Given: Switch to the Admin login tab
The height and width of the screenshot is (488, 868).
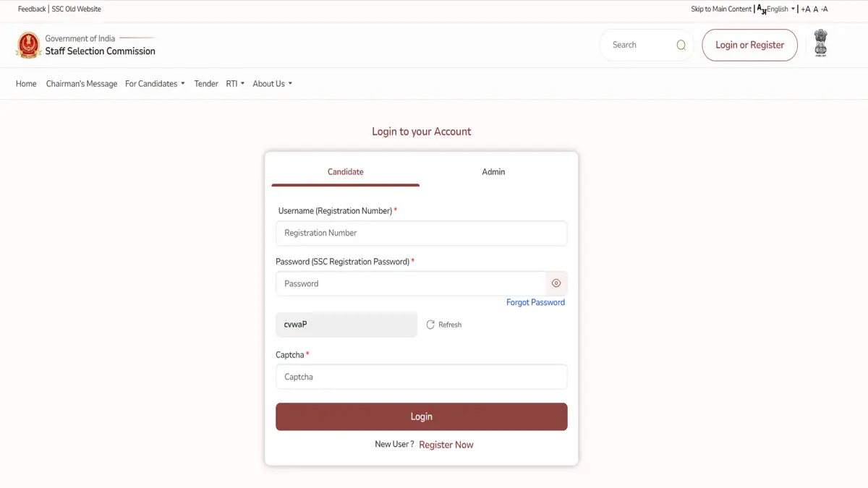Looking at the screenshot, I should click(493, 171).
